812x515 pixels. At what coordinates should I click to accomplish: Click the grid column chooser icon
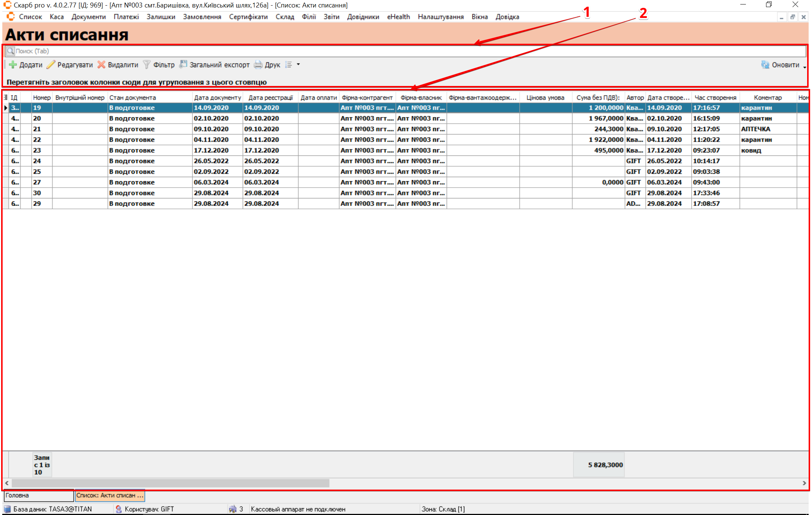tap(6, 98)
